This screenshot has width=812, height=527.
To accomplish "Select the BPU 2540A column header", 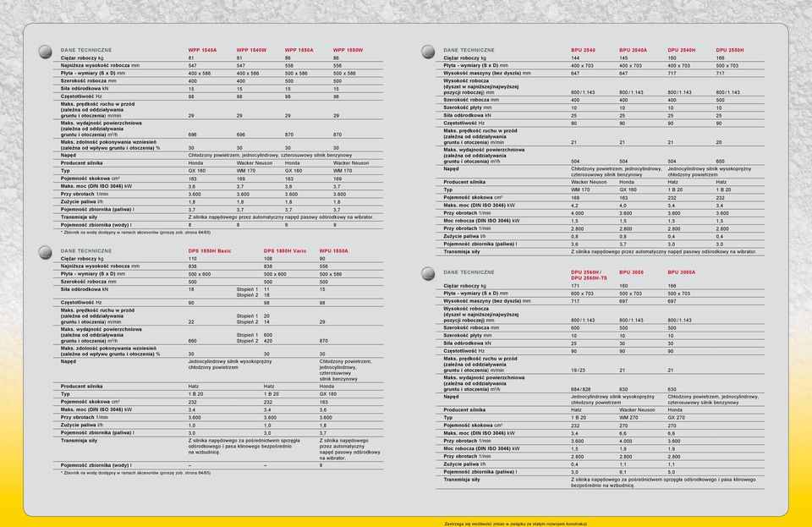I will coord(633,50).
